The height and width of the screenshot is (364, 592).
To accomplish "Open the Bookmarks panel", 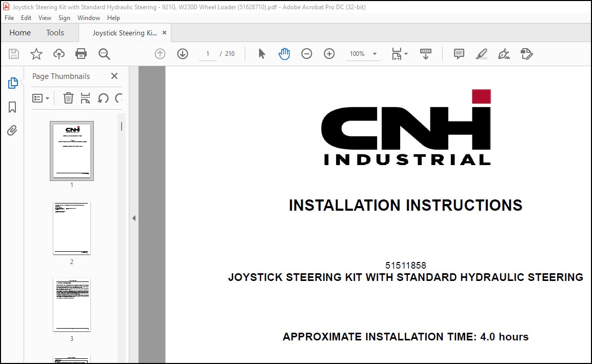I will (12, 107).
